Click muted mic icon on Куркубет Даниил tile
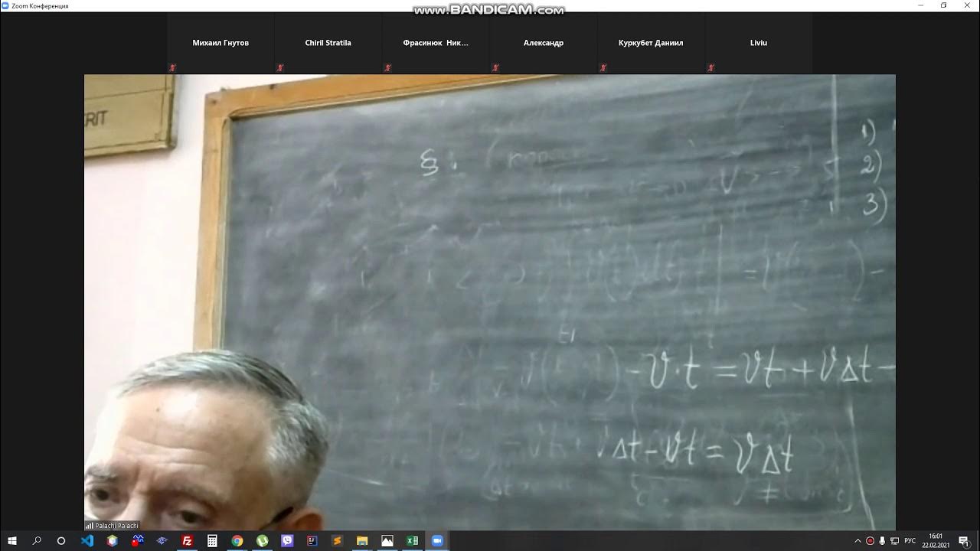980x551 pixels. click(x=603, y=68)
